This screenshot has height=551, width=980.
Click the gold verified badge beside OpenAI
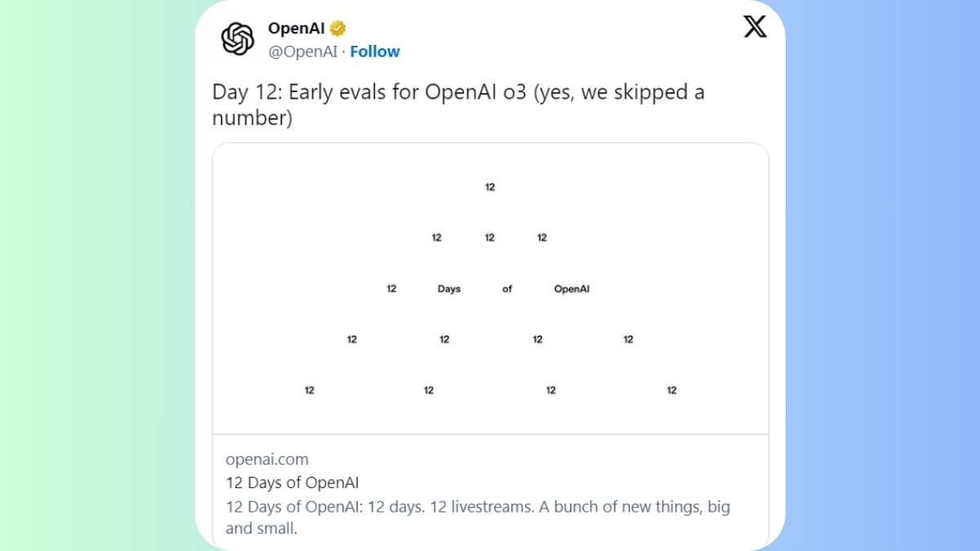point(338,29)
